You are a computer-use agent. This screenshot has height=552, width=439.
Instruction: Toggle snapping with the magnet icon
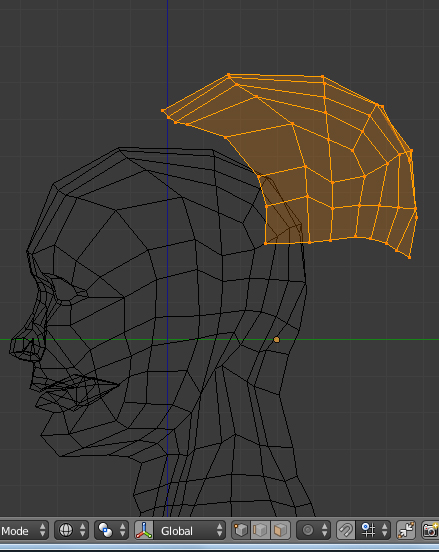click(x=346, y=530)
